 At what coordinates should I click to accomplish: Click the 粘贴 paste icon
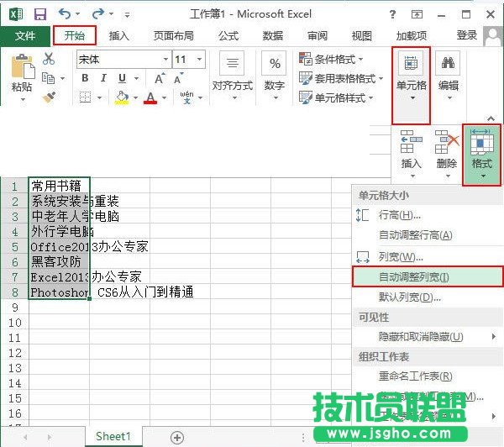point(22,67)
